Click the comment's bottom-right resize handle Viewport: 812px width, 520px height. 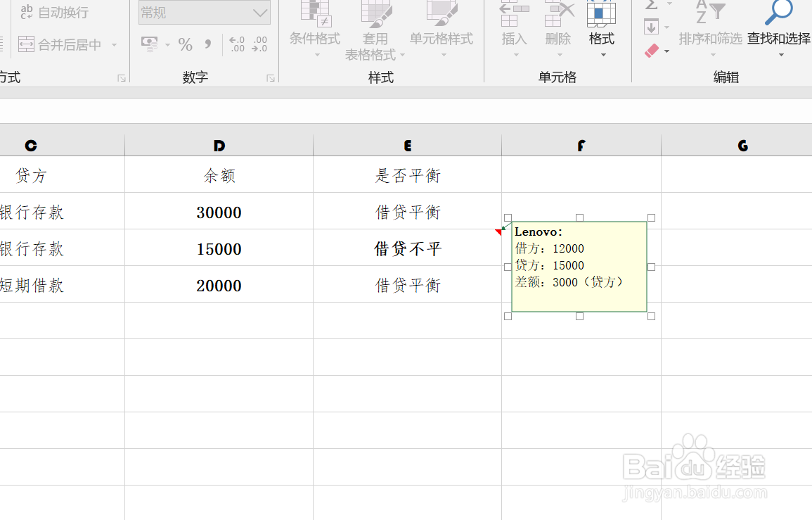(652, 316)
